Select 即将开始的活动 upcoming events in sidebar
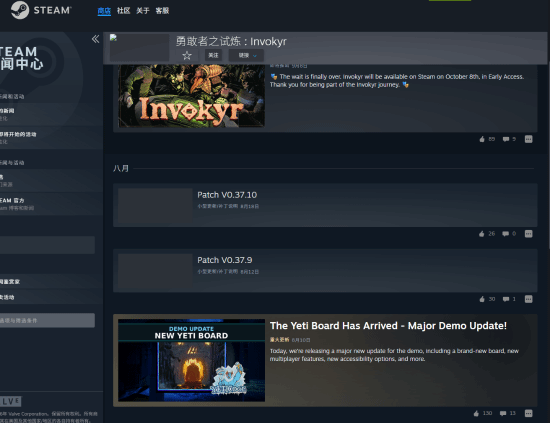Screen dimensions: 550x423 51,137
